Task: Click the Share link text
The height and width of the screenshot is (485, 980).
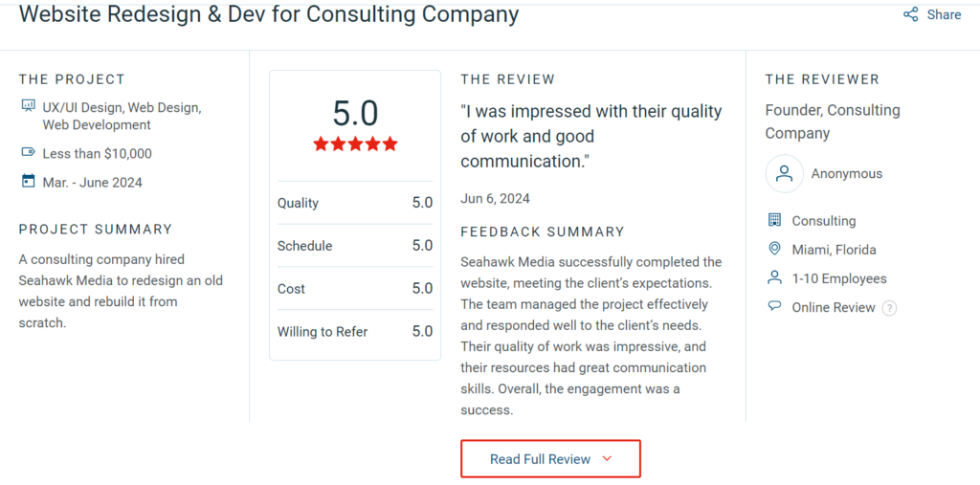Action: (x=944, y=14)
